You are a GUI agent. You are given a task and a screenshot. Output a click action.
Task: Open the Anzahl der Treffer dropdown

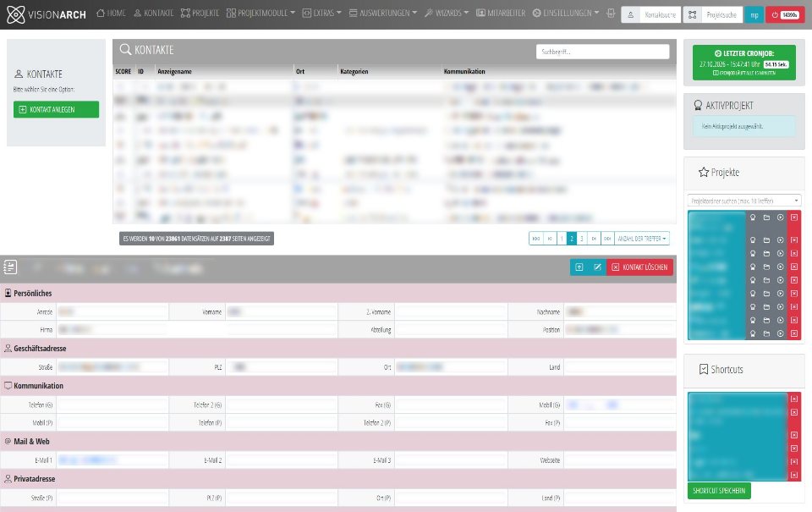coord(642,239)
